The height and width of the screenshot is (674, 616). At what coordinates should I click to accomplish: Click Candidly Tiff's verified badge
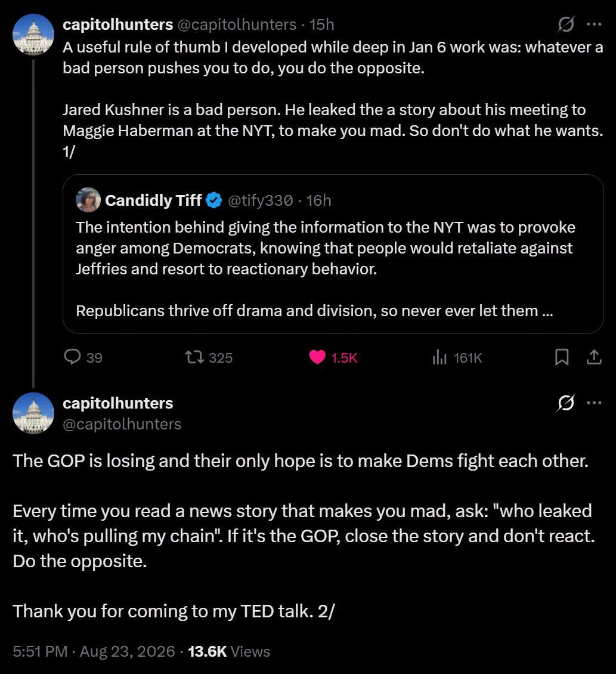click(x=213, y=200)
